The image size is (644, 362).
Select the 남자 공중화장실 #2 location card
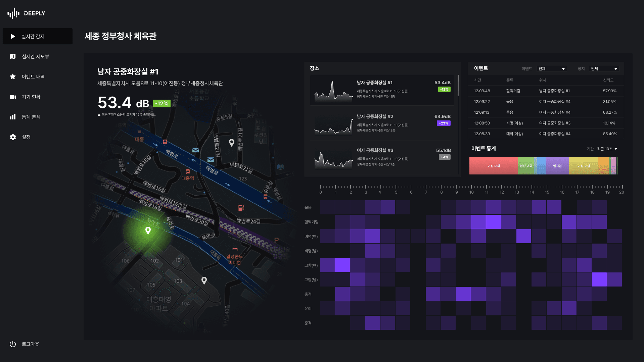click(382, 124)
